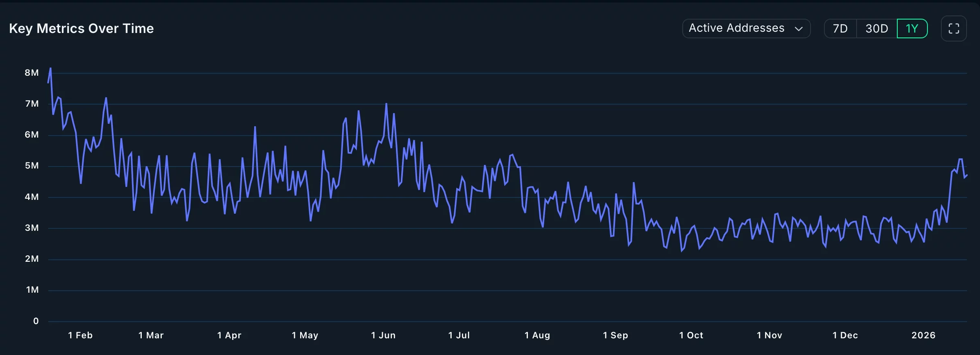
Task: Click the 2026 x-axis label
Action: 923,335
